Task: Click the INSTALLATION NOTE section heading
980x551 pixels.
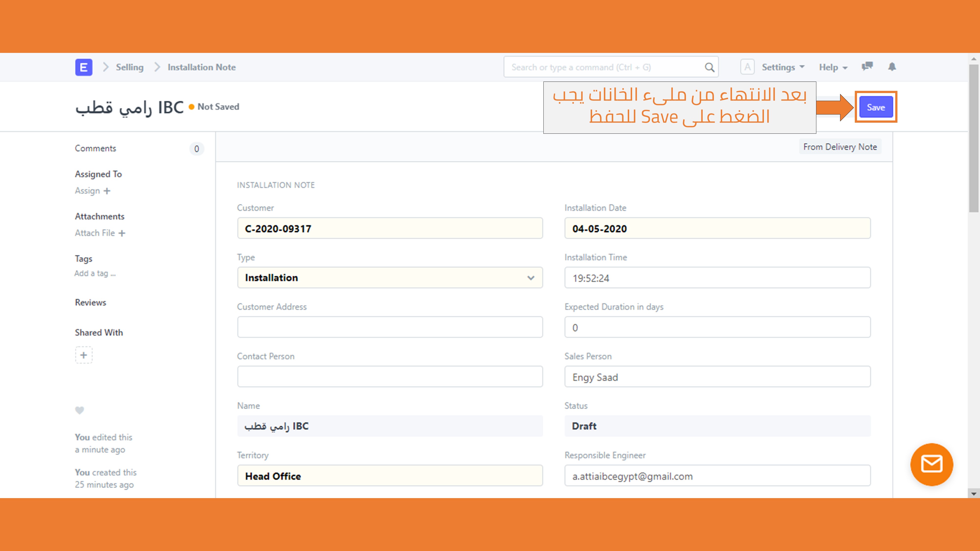Action: click(x=276, y=185)
